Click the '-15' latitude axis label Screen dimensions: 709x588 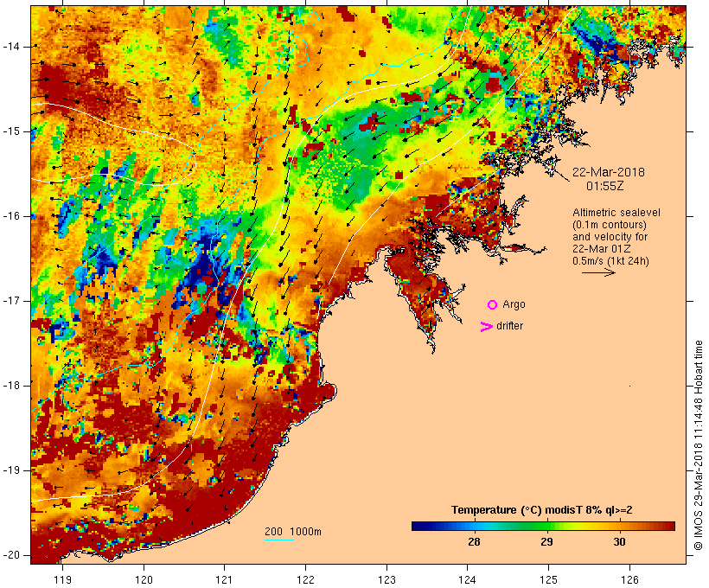[11, 131]
